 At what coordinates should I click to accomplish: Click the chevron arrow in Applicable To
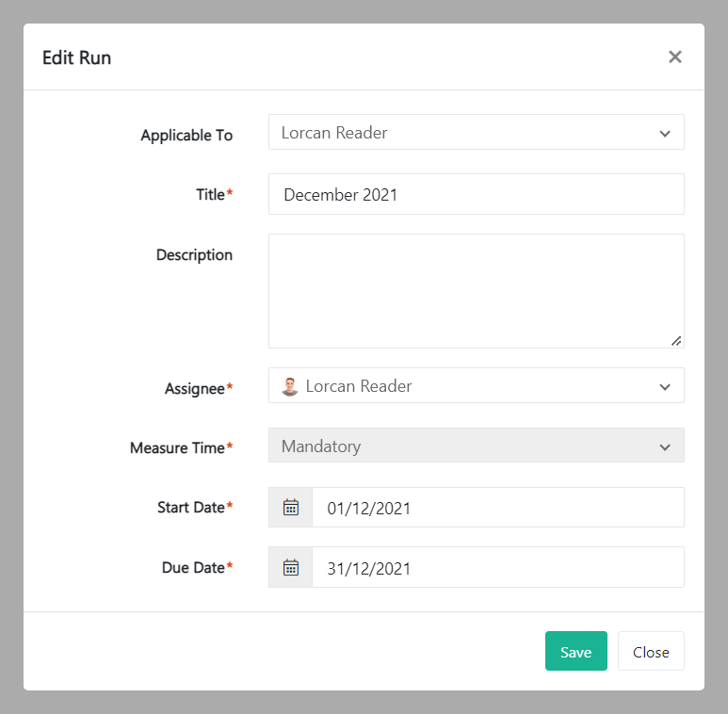[x=665, y=134]
